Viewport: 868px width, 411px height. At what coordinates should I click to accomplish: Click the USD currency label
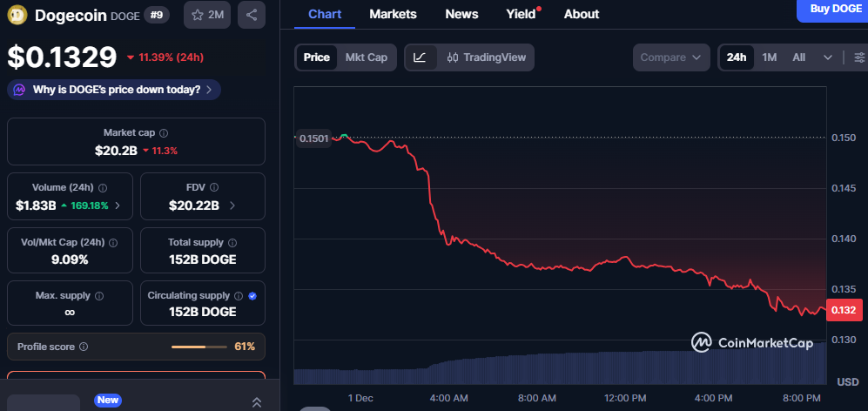[847, 382]
